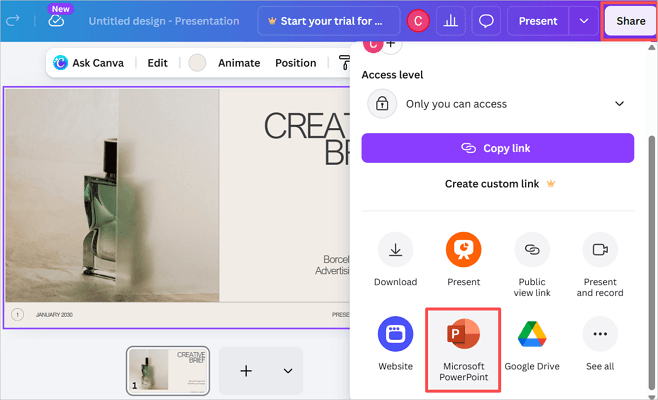Expand the add page options chevron
The image size is (658, 400).
tap(288, 371)
